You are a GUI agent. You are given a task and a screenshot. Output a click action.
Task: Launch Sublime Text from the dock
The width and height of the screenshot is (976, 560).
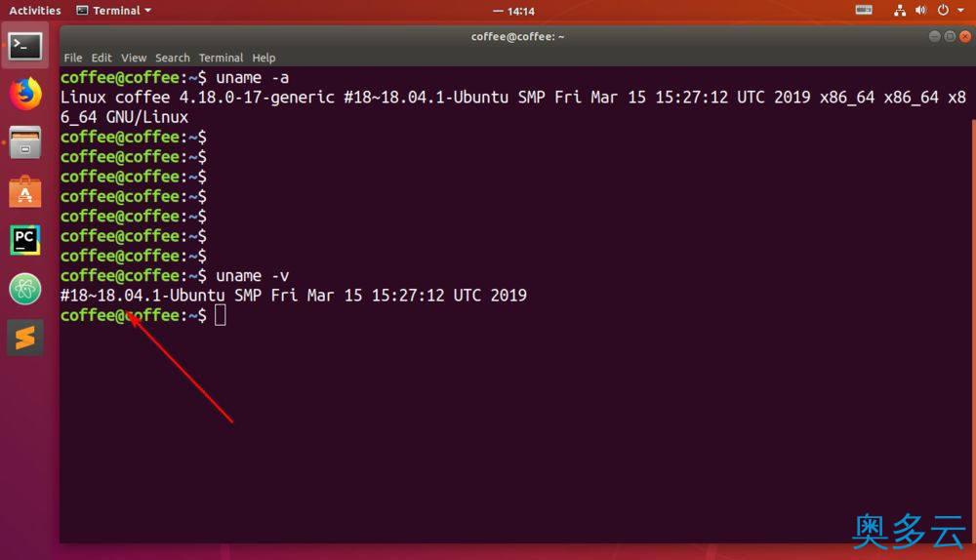25,338
